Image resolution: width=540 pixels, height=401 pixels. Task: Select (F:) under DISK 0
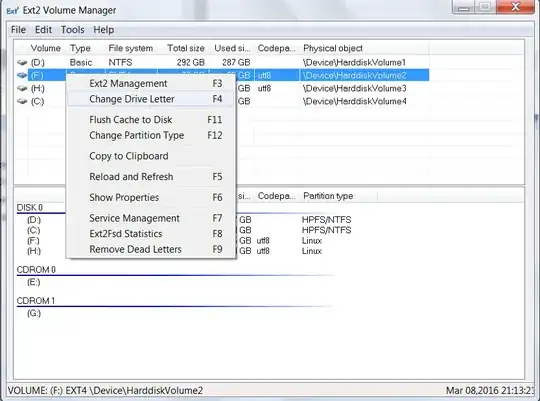pyautogui.click(x=34, y=240)
